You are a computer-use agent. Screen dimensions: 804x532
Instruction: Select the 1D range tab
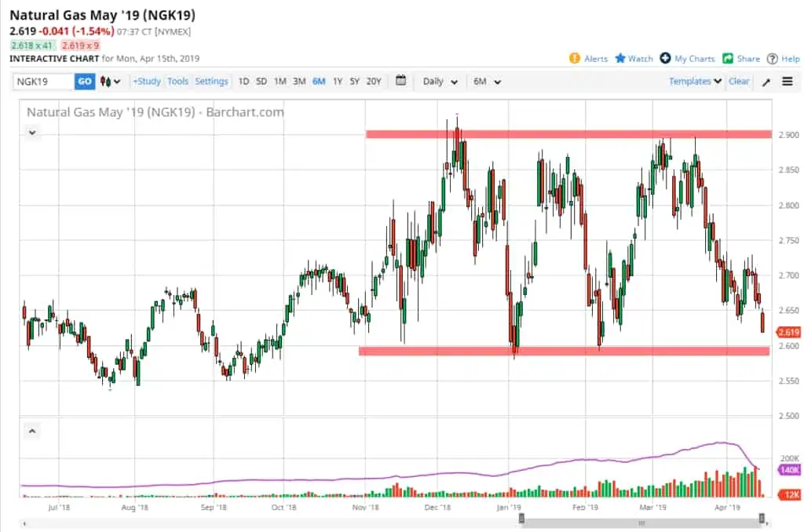(243, 82)
